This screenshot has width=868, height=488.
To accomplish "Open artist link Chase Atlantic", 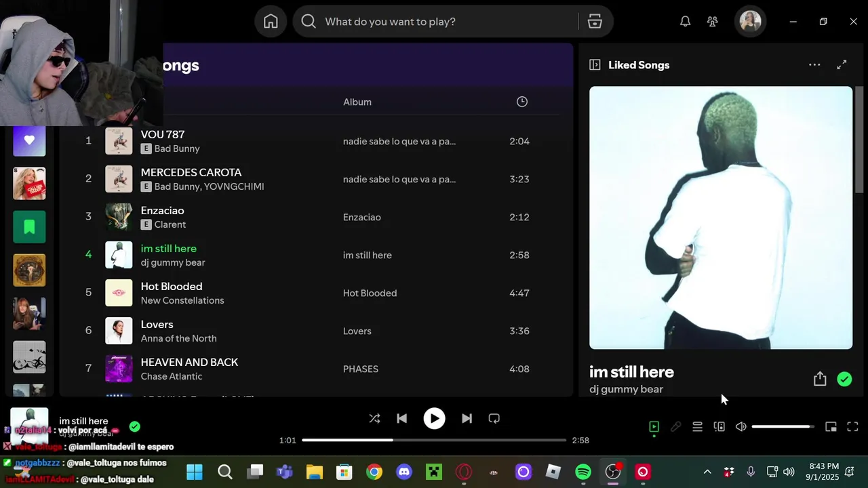I will pos(172,376).
